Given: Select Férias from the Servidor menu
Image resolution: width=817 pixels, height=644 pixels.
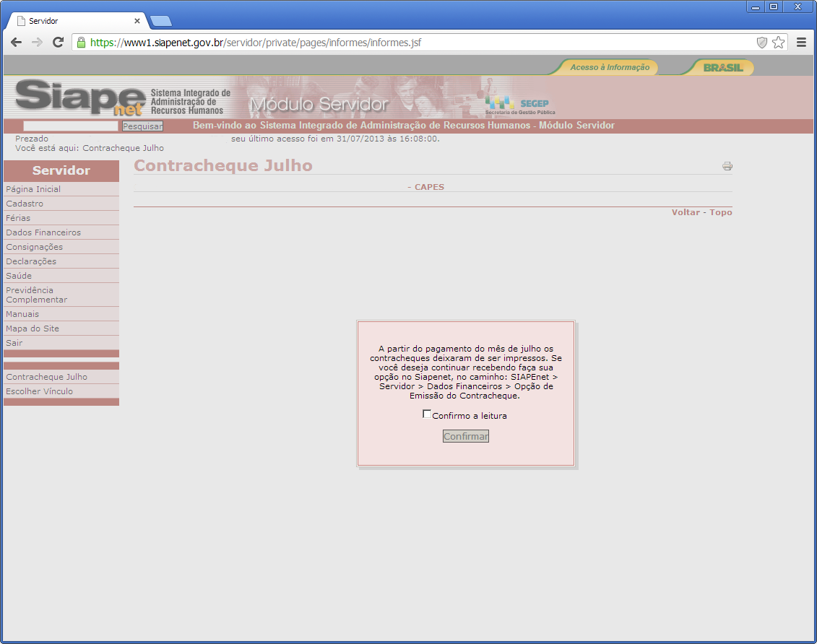Looking at the screenshot, I should (x=18, y=218).
